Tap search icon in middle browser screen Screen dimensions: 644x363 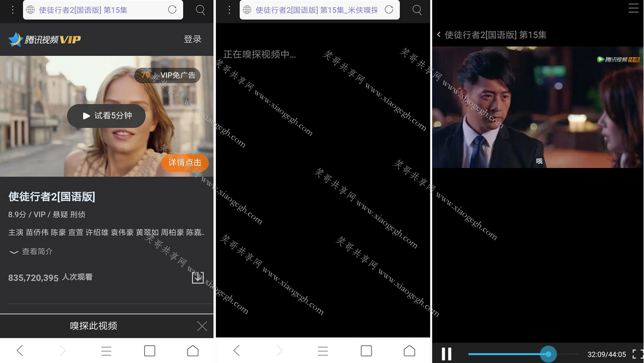pyautogui.click(x=417, y=10)
